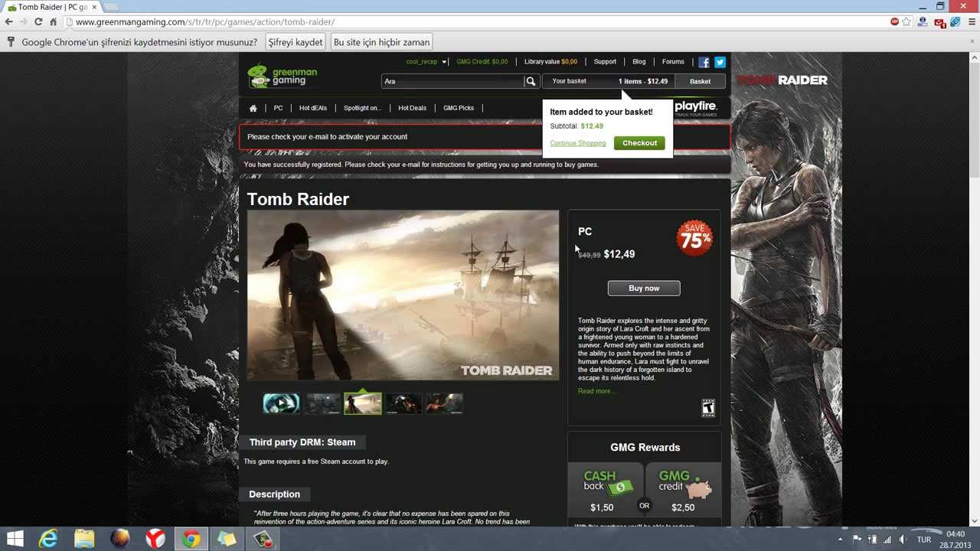The height and width of the screenshot is (551, 980).
Task: Click the search magnifier button
Action: [531, 81]
